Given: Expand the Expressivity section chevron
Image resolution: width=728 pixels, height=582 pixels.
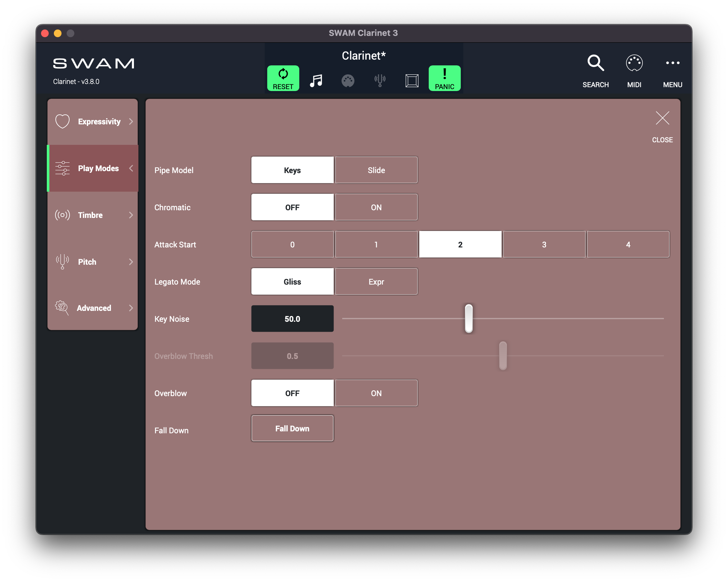Looking at the screenshot, I should [131, 121].
